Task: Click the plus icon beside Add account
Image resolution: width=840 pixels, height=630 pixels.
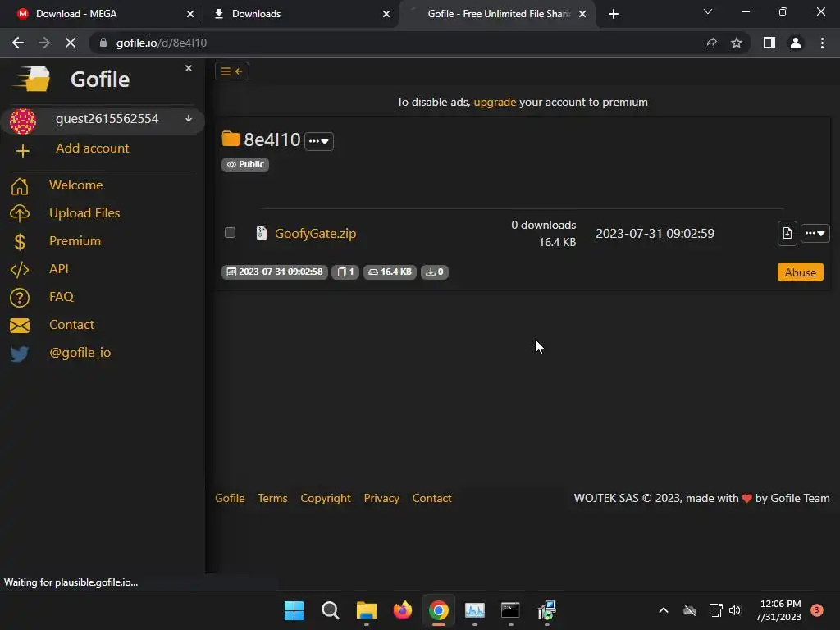Action: 22,151
